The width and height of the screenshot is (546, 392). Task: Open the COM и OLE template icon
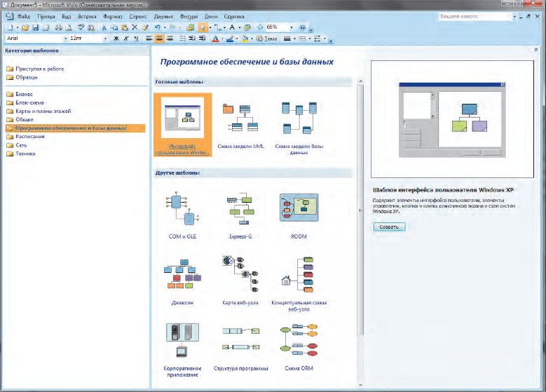point(182,210)
